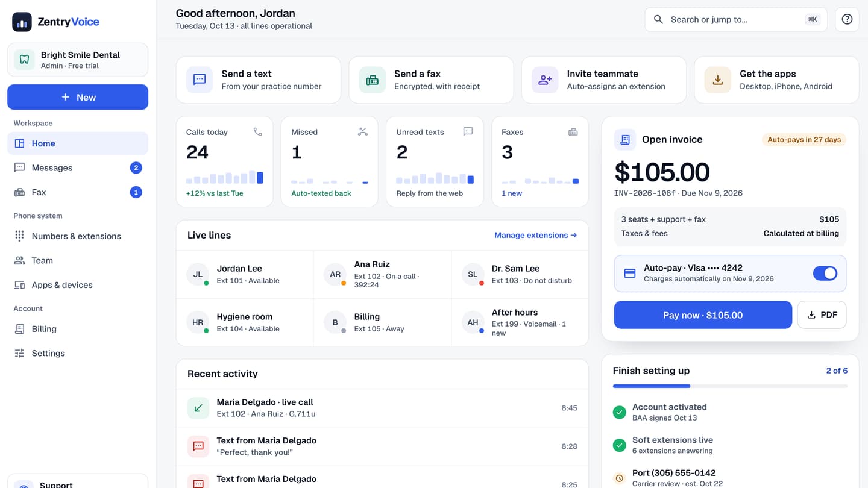The image size is (868, 488).
Task: Click the missed call icon on Missed card
Action: coord(363,131)
